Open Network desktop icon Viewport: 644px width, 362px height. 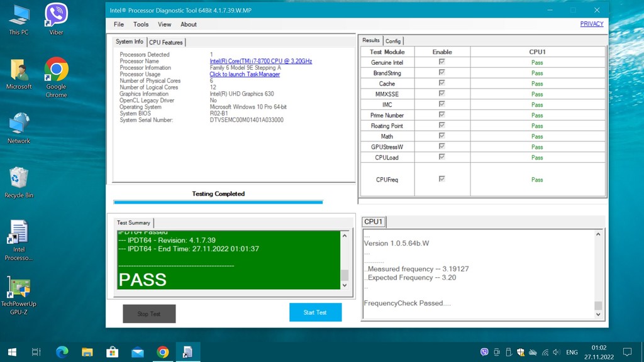coord(19,128)
